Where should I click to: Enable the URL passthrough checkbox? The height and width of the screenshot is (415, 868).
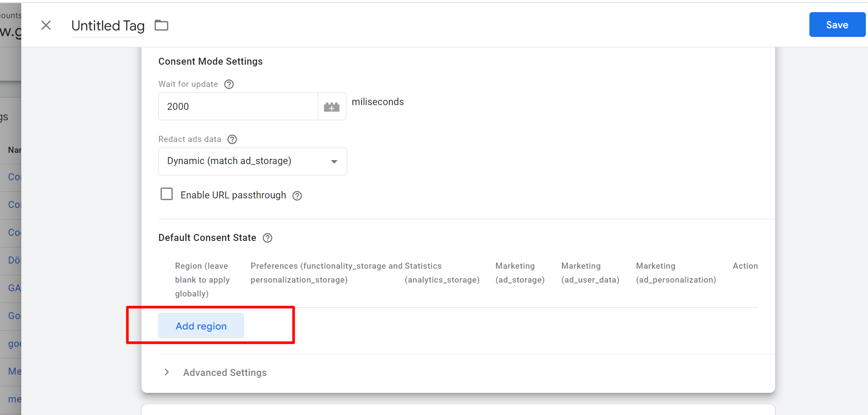click(x=167, y=194)
